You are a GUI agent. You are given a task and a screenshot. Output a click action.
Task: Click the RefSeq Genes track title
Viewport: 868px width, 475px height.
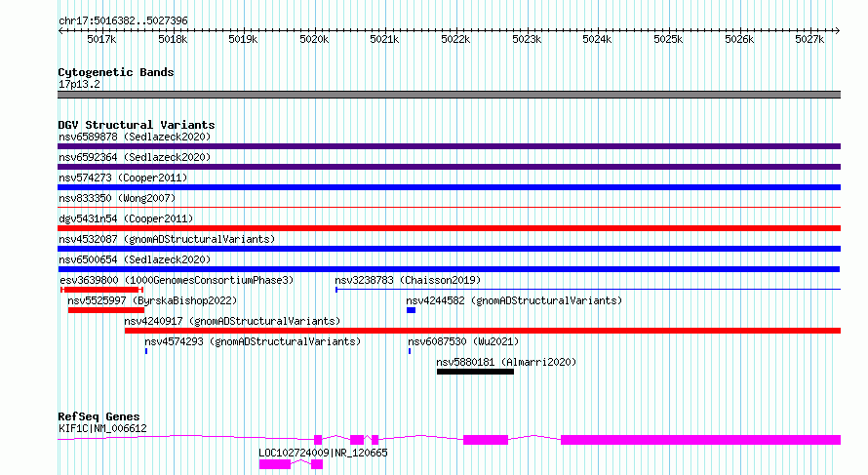[99, 416]
